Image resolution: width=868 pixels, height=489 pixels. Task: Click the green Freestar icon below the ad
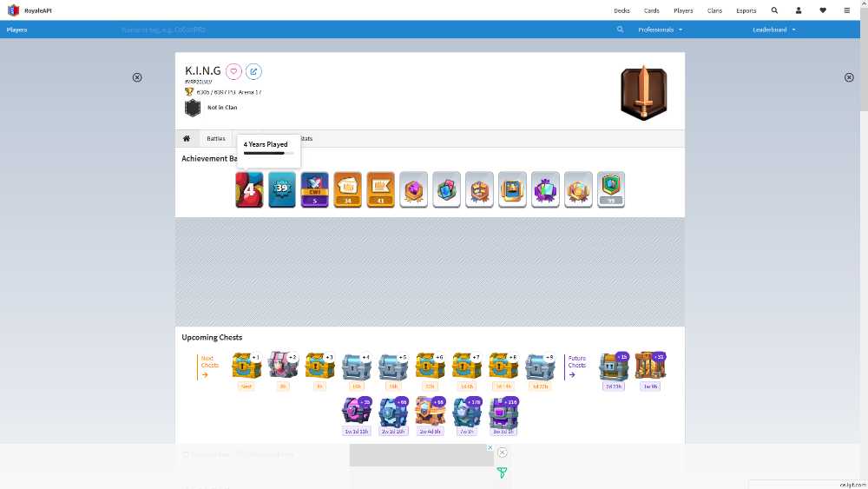(x=502, y=472)
